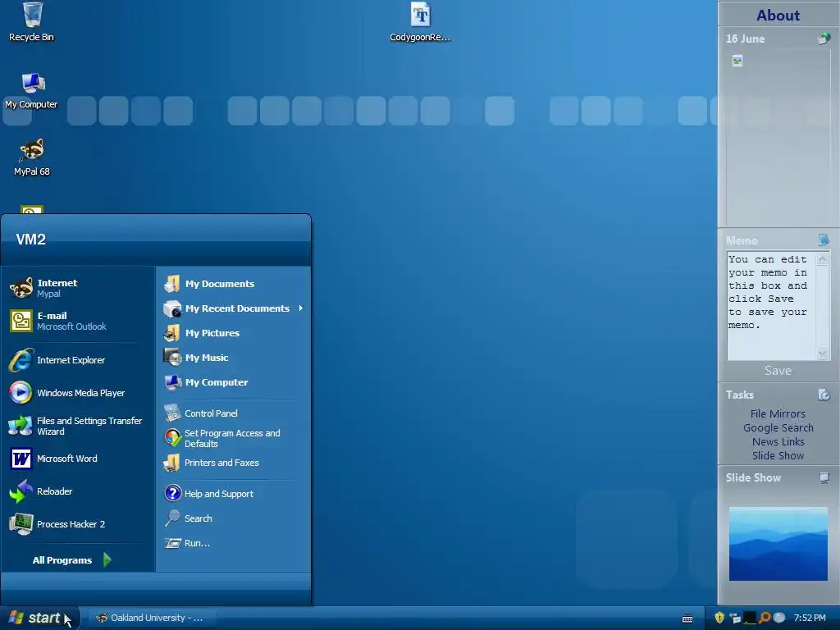
Task: Select CodygoonRe... font file on desktop
Action: tap(420, 22)
